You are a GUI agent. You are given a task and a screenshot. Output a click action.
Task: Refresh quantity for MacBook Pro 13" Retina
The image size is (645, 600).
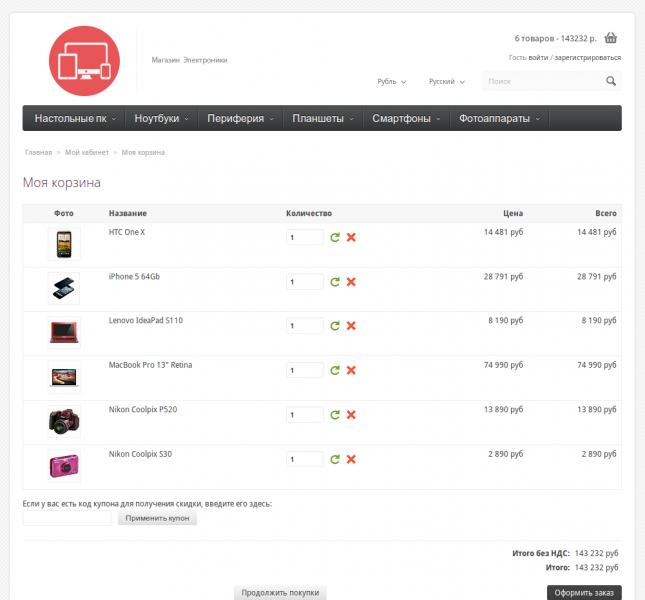(335, 370)
